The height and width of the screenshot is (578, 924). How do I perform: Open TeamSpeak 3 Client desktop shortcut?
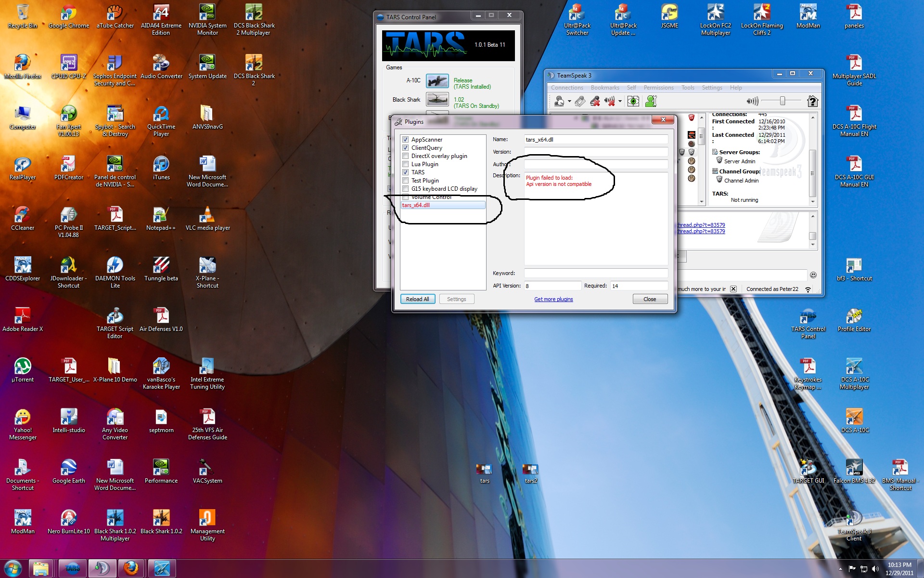(x=854, y=526)
